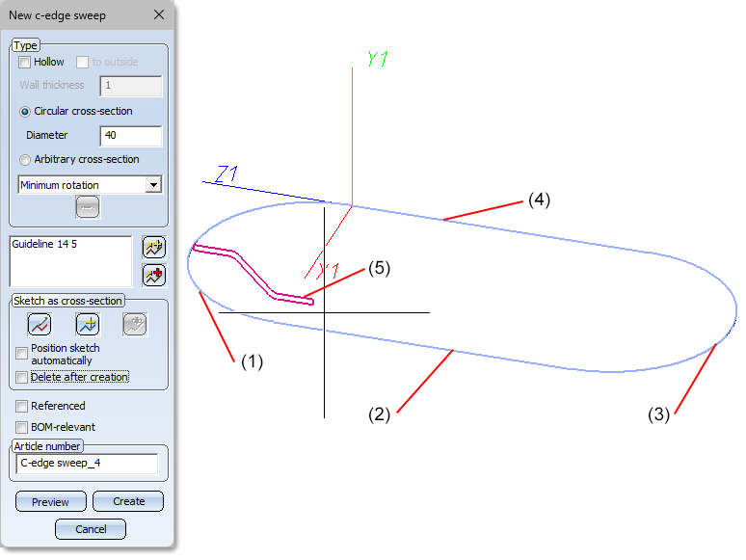Click the Create button
746x560 pixels.
click(128, 501)
